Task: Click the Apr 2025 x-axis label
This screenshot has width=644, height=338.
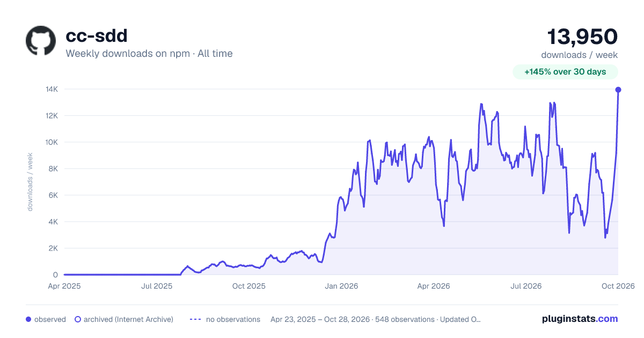Action: (x=64, y=286)
